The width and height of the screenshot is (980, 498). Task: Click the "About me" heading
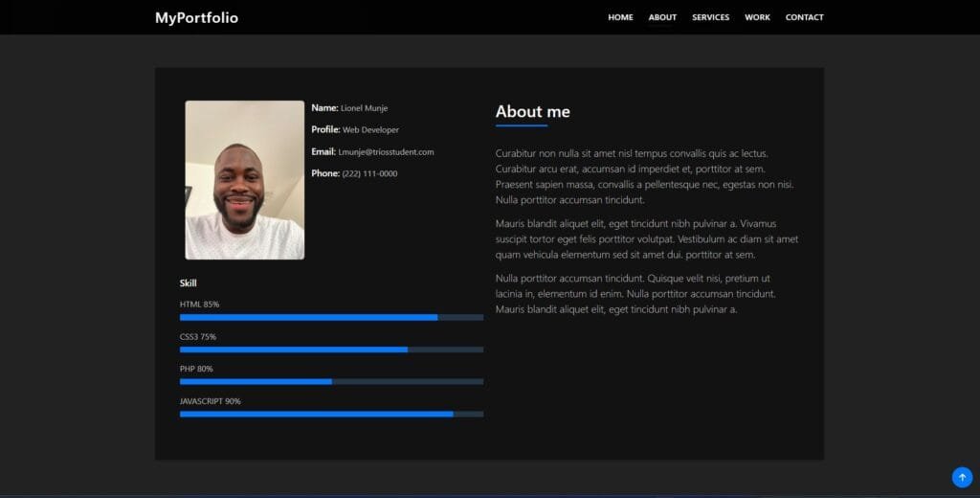tap(532, 112)
